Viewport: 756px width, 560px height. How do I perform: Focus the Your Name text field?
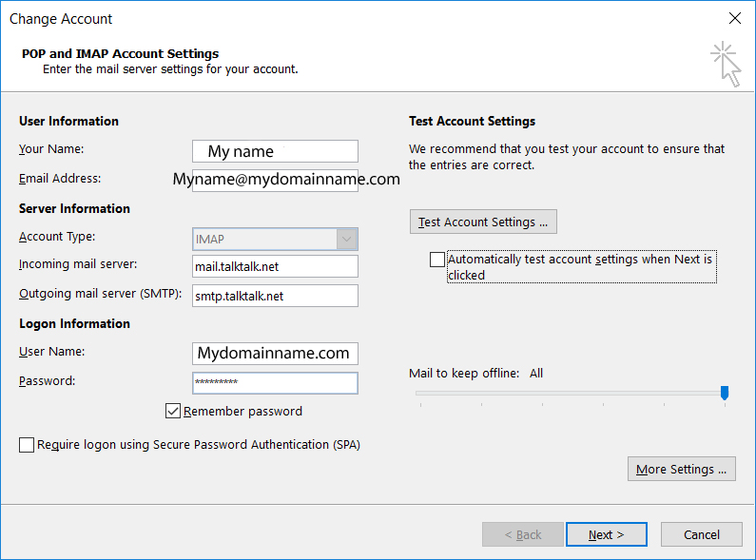click(275, 151)
